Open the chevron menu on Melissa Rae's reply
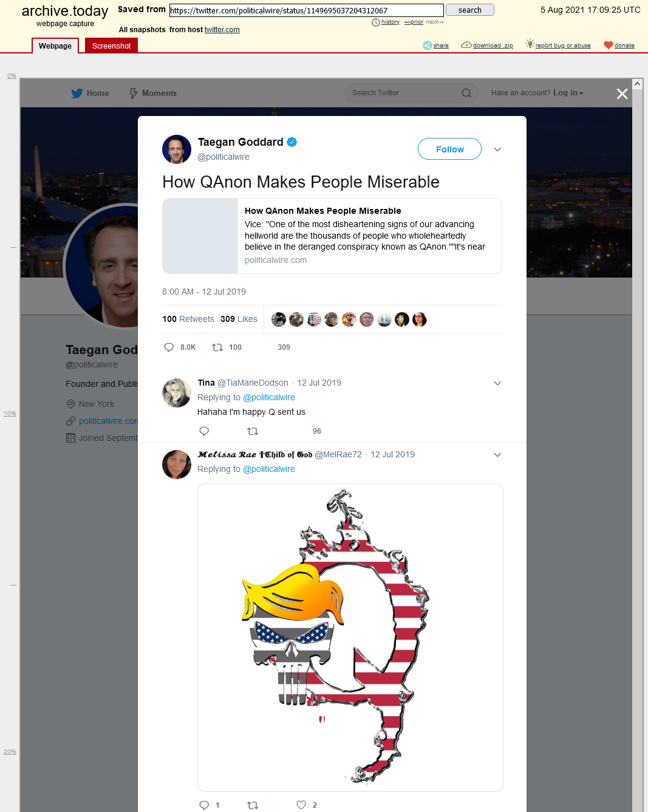648x812 pixels. coord(497,455)
